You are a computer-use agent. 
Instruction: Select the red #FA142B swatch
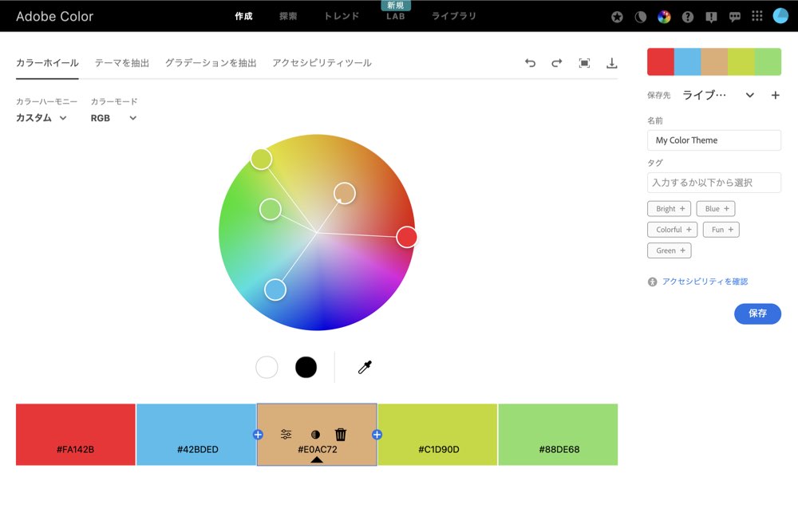click(76, 434)
